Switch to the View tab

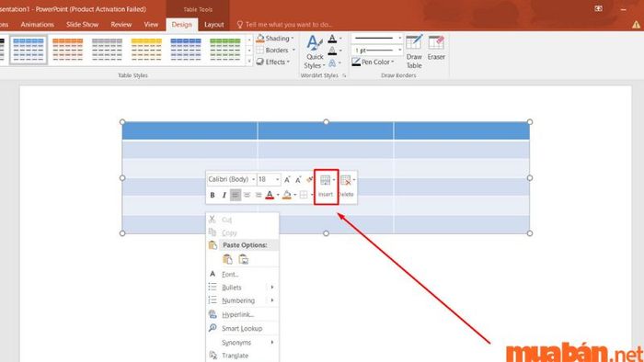(x=151, y=25)
